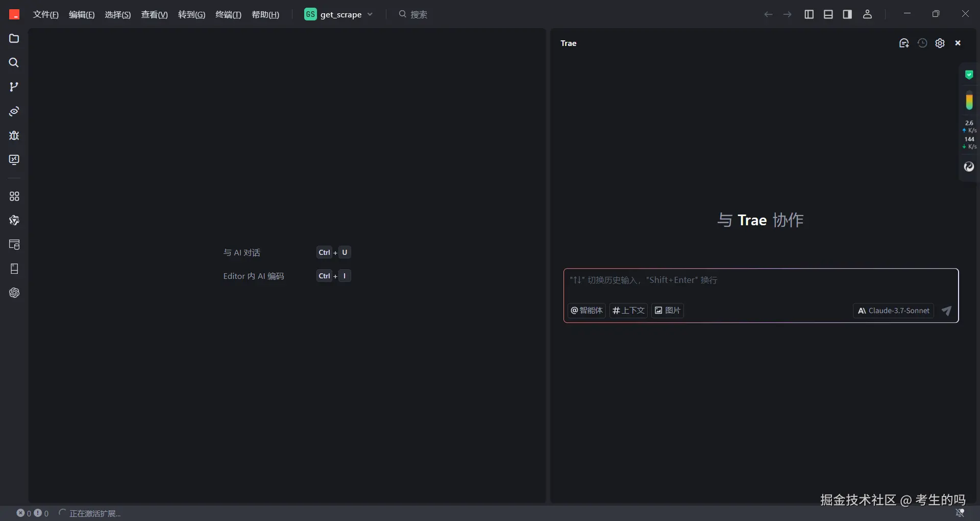Image resolution: width=980 pixels, height=521 pixels.
Task: Click the white swirl icon in floating widget
Action: tap(969, 167)
